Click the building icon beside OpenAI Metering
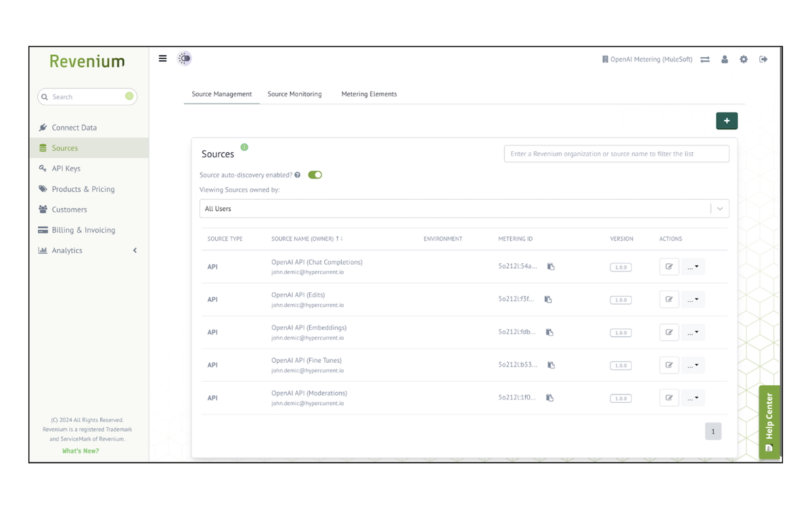Image resolution: width=812 pixels, height=507 pixels. [x=605, y=60]
